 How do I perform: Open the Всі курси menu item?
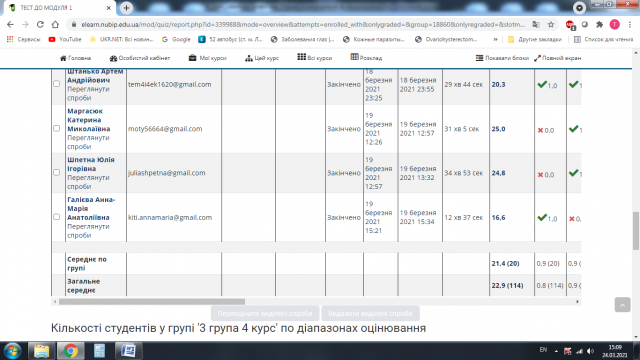click(315, 58)
